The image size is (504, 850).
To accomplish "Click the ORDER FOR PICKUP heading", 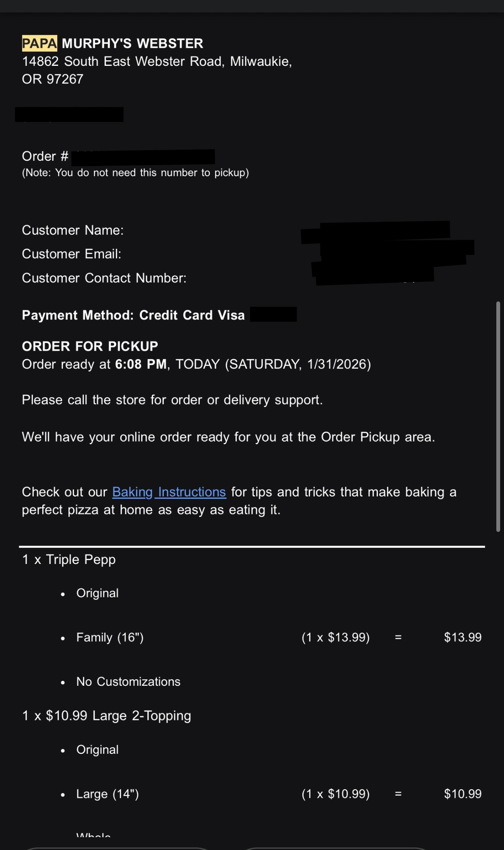I will coord(90,346).
